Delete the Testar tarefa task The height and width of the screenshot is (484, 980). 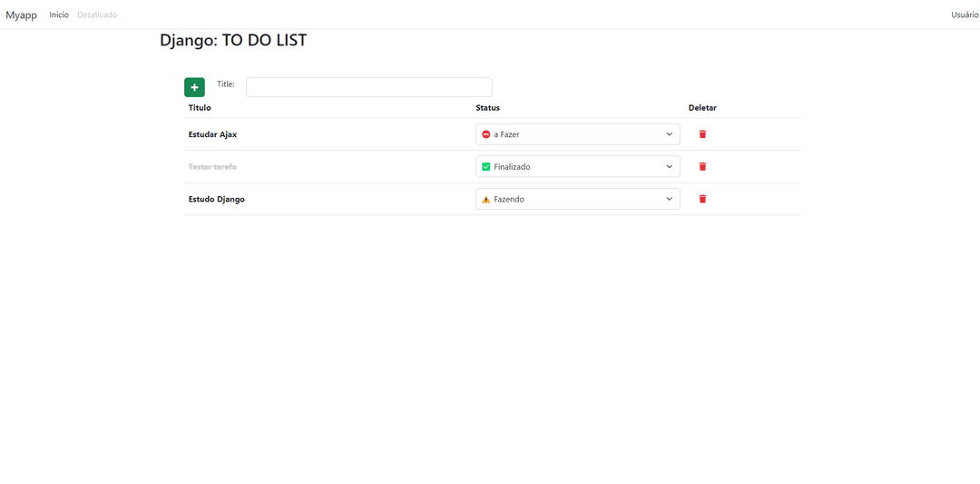pyautogui.click(x=702, y=167)
